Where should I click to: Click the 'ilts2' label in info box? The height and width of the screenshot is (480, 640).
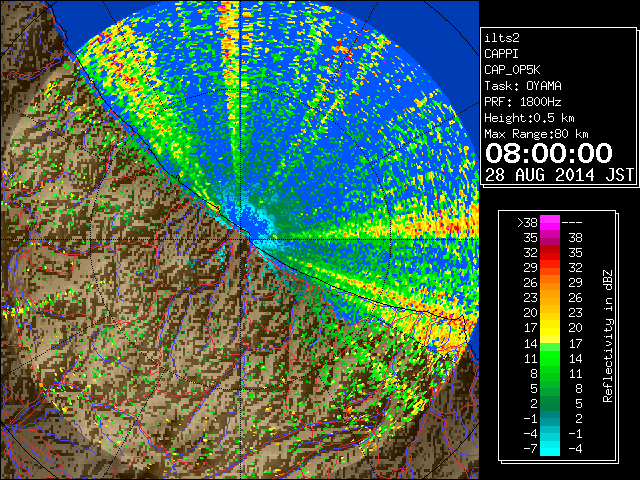click(x=502, y=38)
